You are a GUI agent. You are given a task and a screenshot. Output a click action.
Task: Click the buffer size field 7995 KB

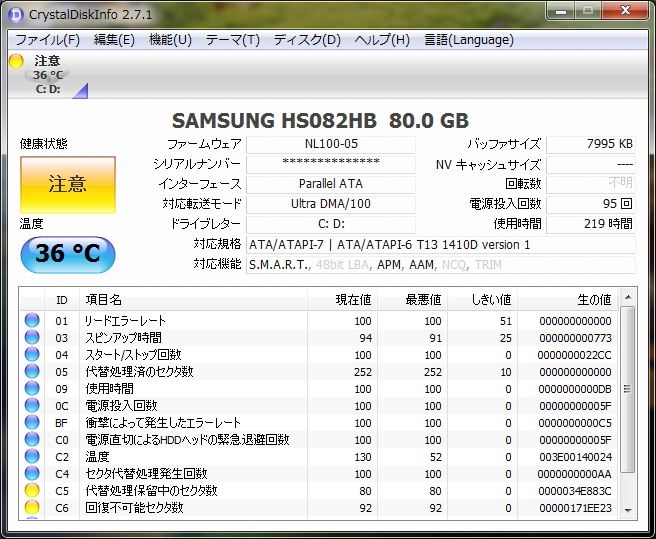591,144
